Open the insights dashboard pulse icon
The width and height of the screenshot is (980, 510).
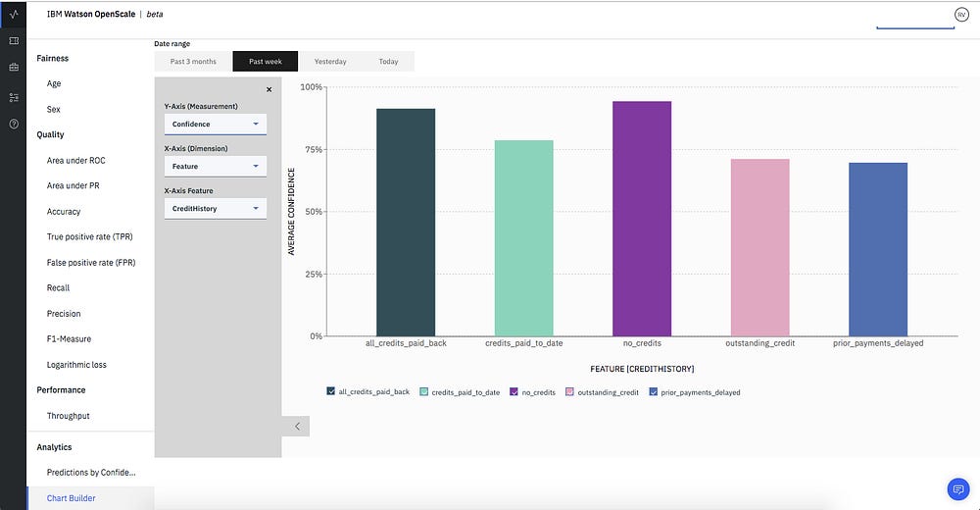14,14
